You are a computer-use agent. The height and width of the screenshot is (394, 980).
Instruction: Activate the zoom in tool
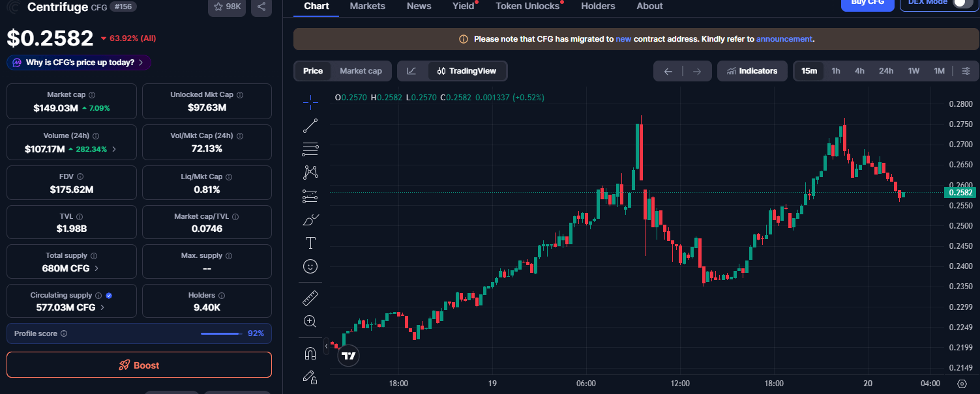coord(310,321)
